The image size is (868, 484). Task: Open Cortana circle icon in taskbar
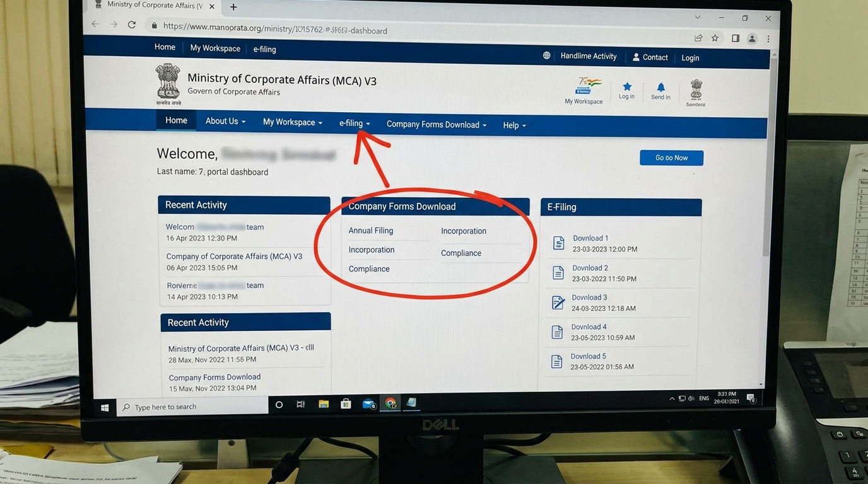point(279,405)
